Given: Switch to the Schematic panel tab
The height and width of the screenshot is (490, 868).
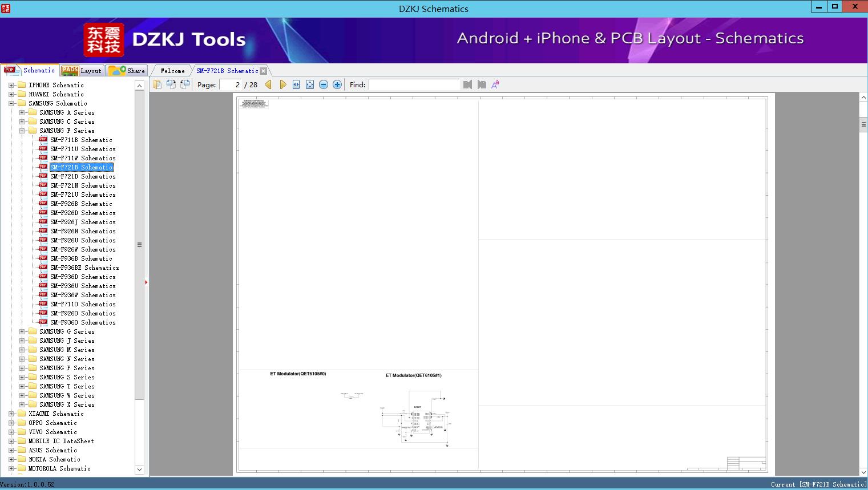Looking at the screenshot, I should point(30,70).
